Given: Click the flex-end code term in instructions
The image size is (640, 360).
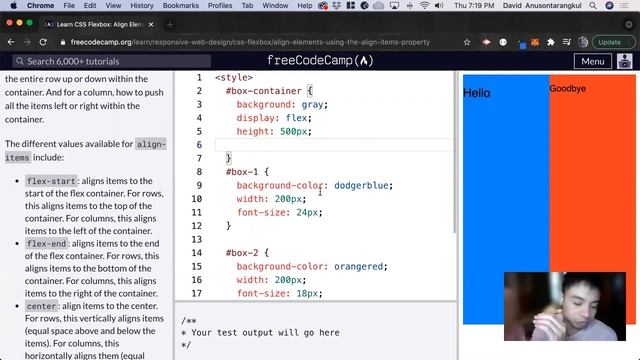Looking at the screenshot, I should [x=46, y=243].
